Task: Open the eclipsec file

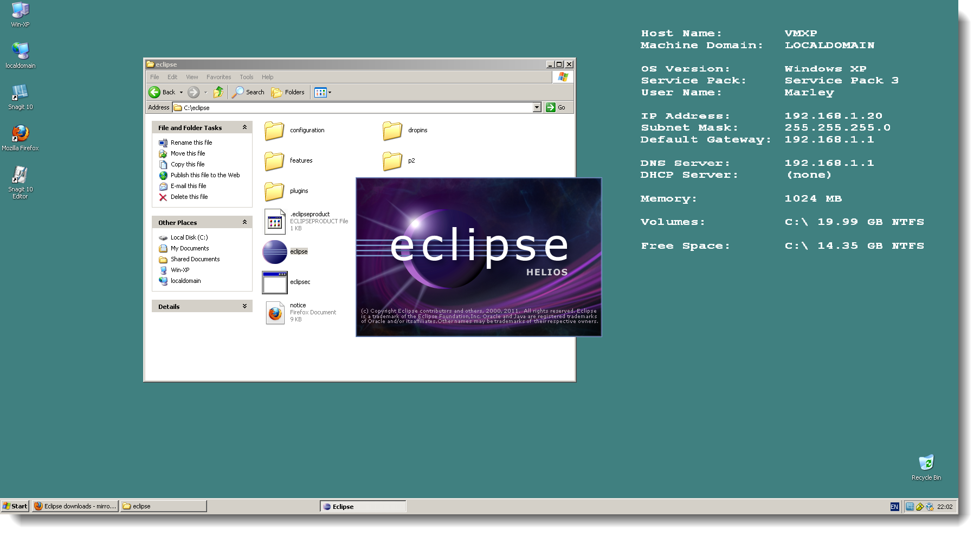Action: (x=275, y=282)
